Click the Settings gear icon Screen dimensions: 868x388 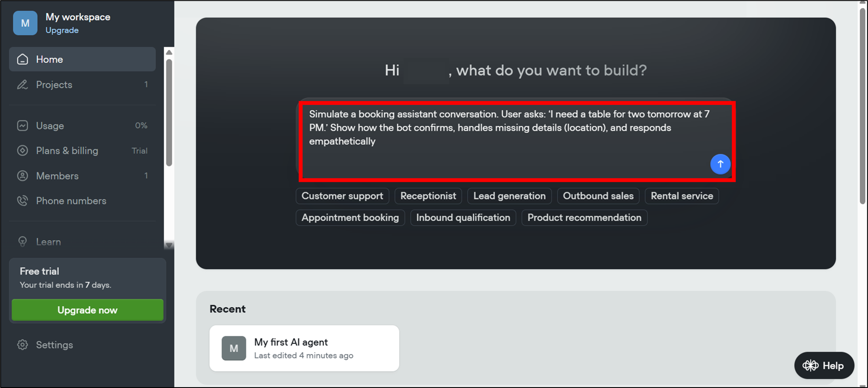23,345
